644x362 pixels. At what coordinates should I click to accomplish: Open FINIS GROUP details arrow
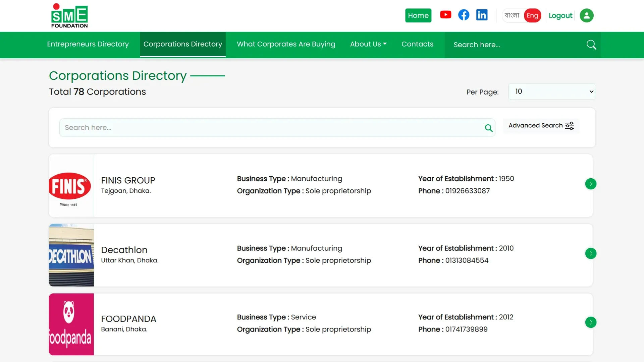(591, 184)
